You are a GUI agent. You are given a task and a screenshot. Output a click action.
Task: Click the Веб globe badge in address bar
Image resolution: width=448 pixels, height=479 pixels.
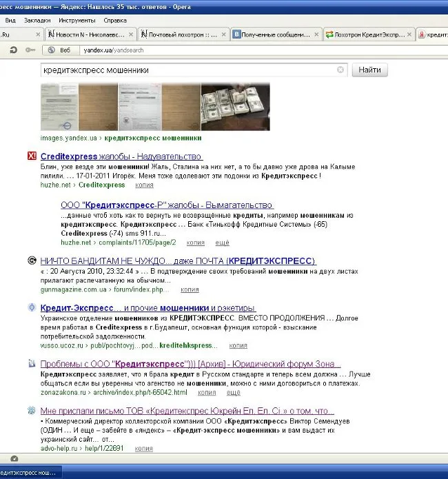59,50
